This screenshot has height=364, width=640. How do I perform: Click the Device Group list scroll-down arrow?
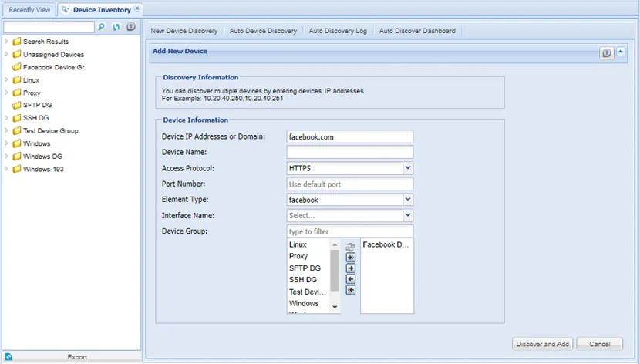point(335,307)
